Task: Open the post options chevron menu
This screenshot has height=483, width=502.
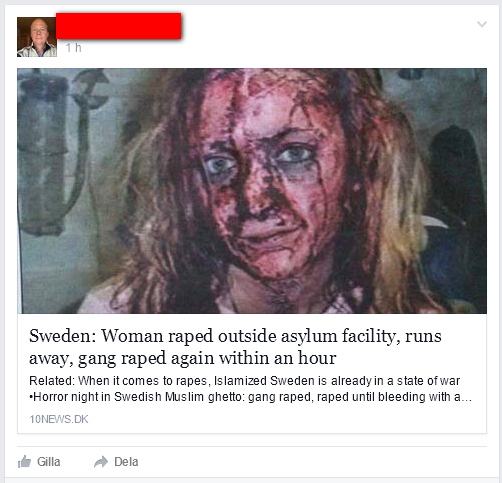Action: coord(482,24)
